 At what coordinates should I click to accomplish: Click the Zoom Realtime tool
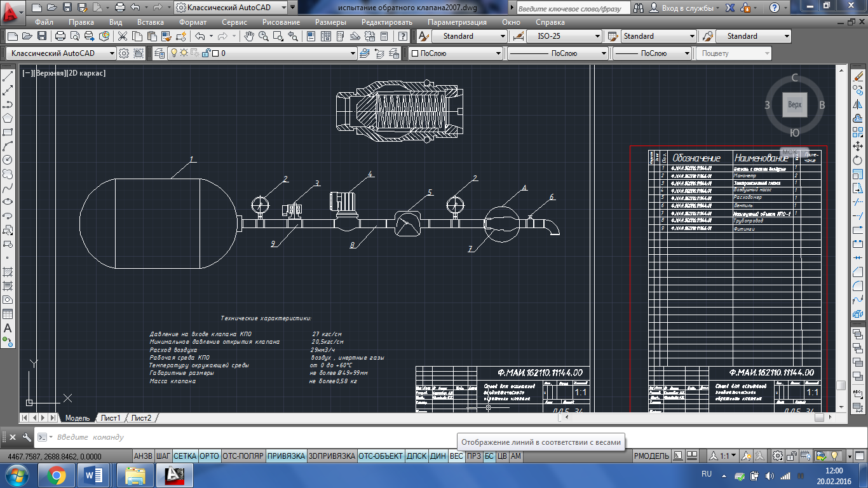[264, 36]
